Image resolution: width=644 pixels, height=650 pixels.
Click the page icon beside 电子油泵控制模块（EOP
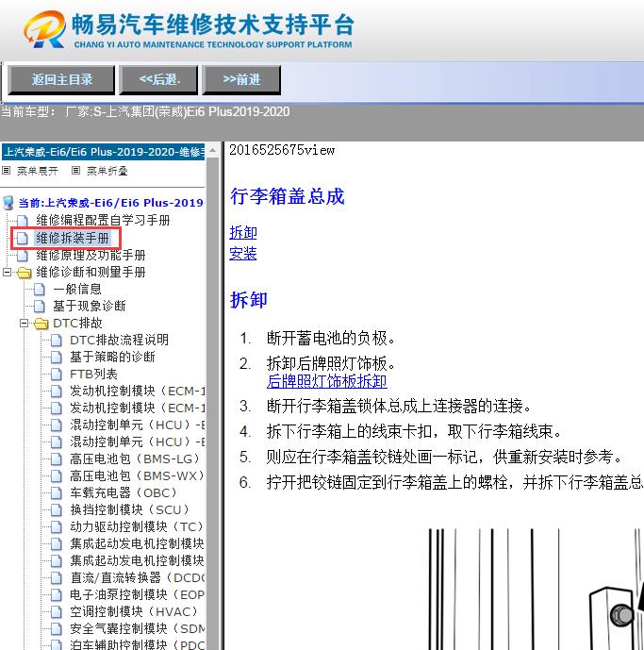(x=57, y=595)
